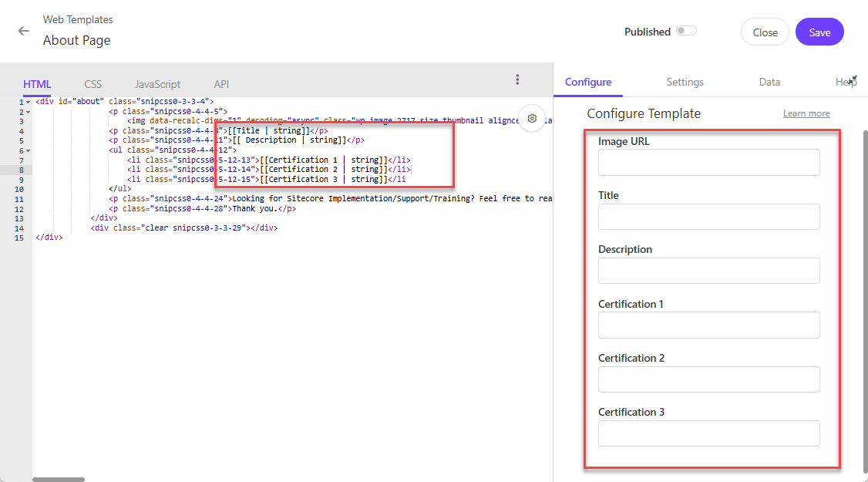Image resolution: width=868 pixels, height=482 pixels.
Task: Click the back arrow beside Web Templates
Action: pyautogui.click(x=24, y=32)
